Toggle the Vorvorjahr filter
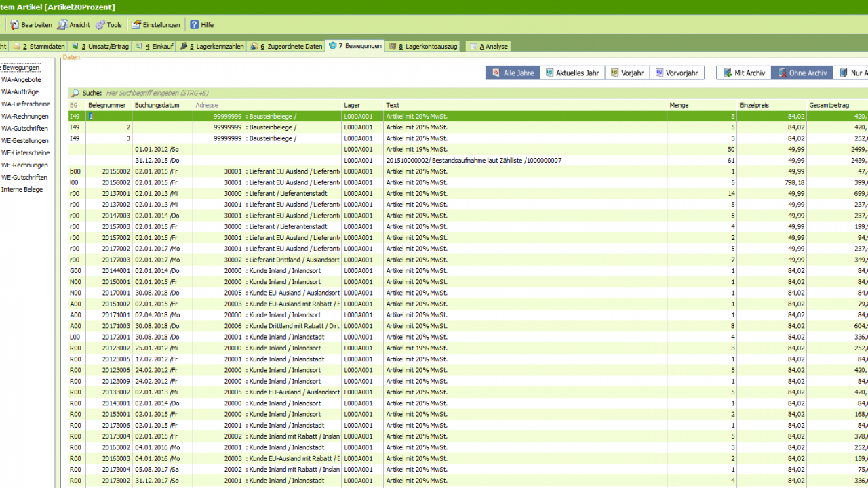Image resolution: width=868 pixels, height=488 pixels. pyautogui.click(x=677, y=73)
